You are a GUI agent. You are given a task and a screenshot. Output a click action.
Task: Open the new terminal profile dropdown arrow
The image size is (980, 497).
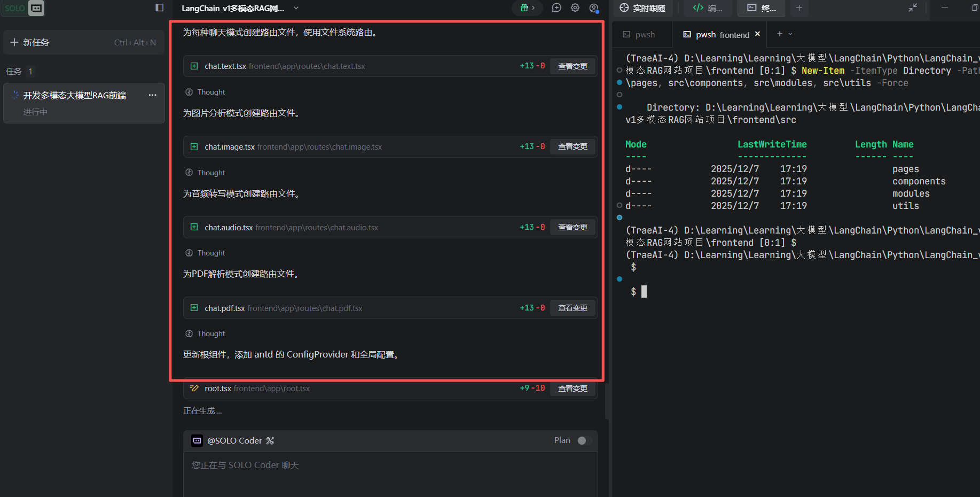(790, 34)
